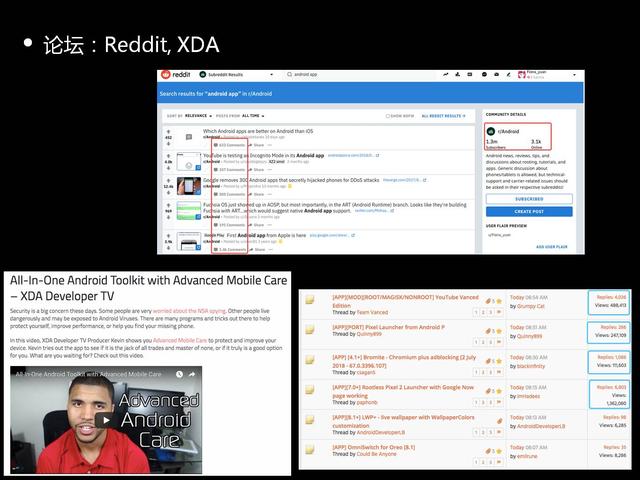The height and width of the screenshot is (480, 640).
Task: Click the folder icon beside YouTube Vanced thread
Action: (x=311, y=300)
